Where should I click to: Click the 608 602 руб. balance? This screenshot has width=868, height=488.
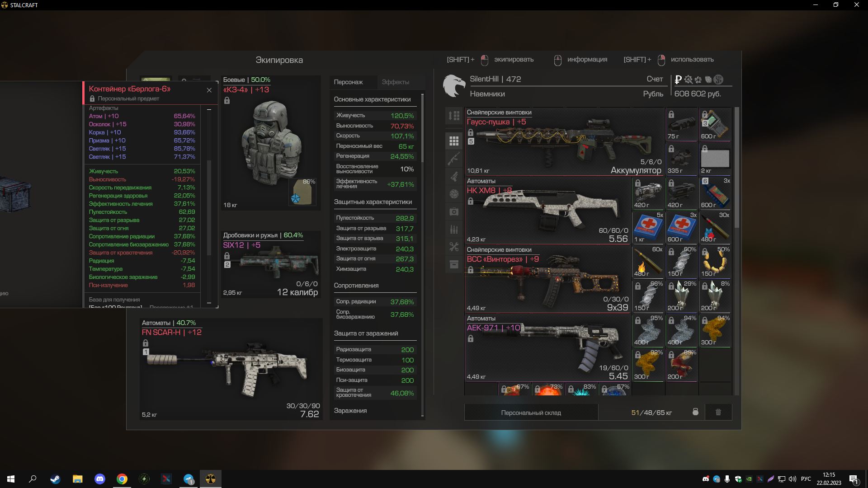[x=698, y=94]
